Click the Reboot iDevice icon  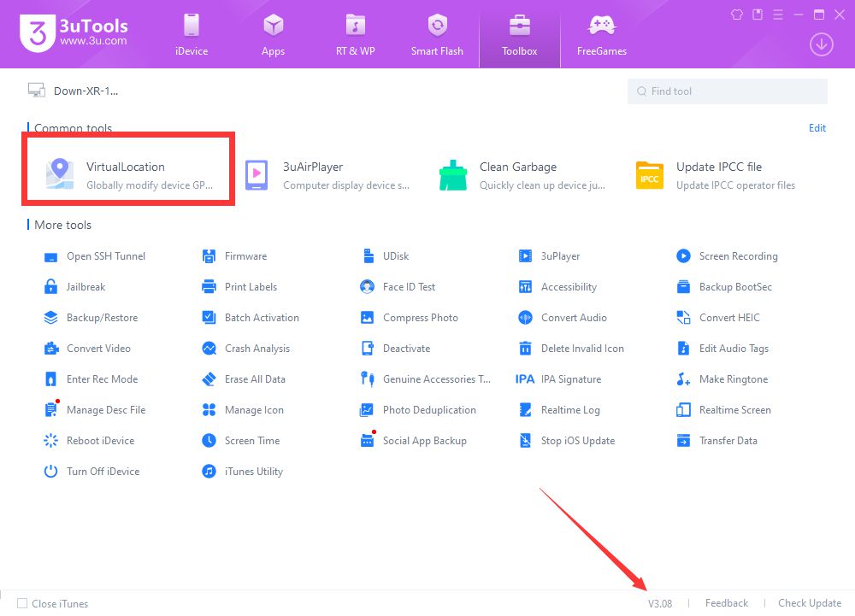click(x=50, y=441)
